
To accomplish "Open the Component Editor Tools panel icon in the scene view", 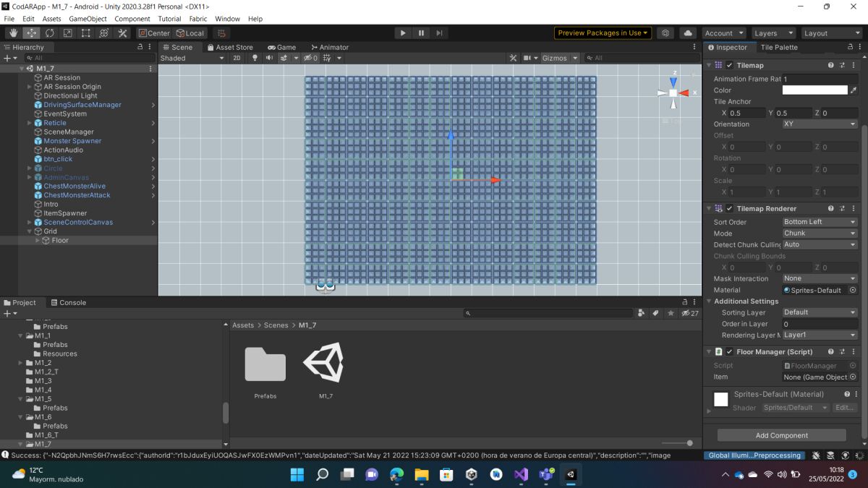I will (513, 58).
